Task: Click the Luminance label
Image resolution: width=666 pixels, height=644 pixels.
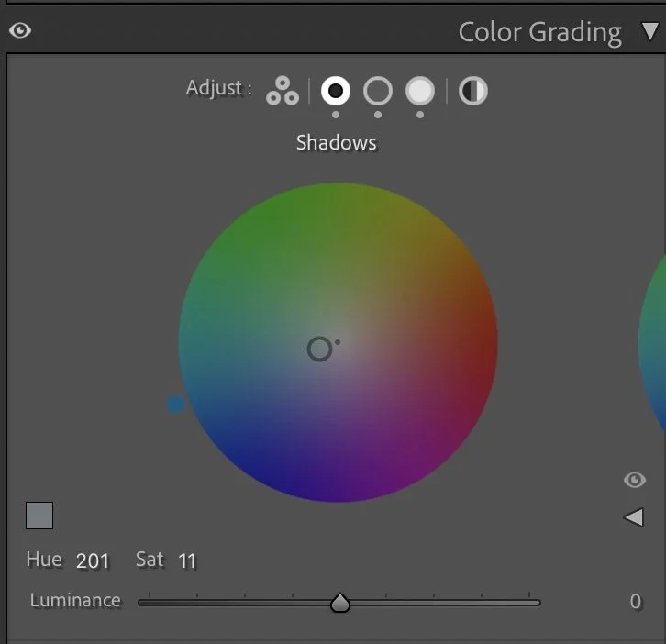Action: point(75,600)
